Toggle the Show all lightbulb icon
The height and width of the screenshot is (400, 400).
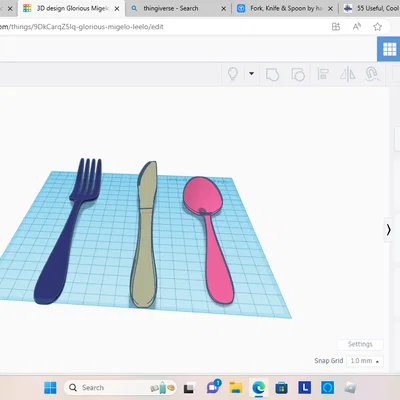click(x=233, y=74)
